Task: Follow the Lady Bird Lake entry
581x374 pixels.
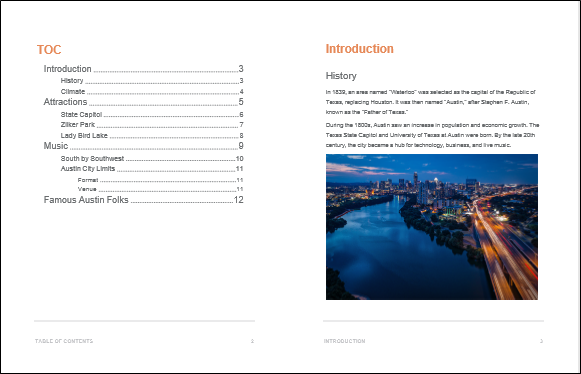Action: (152, 136)
